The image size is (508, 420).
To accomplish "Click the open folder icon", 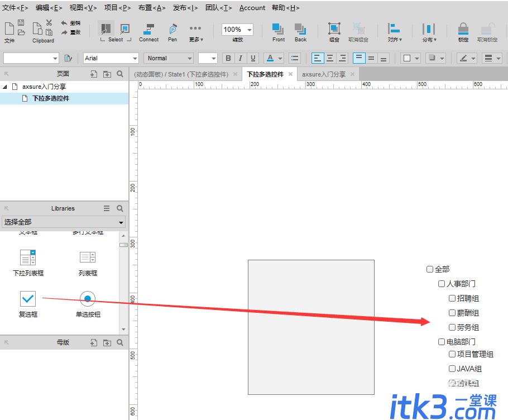I will click(x=21, y=32).
